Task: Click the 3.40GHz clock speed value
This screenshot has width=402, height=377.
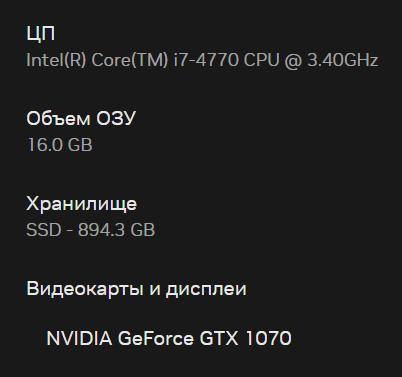Action: coord(343,60)
